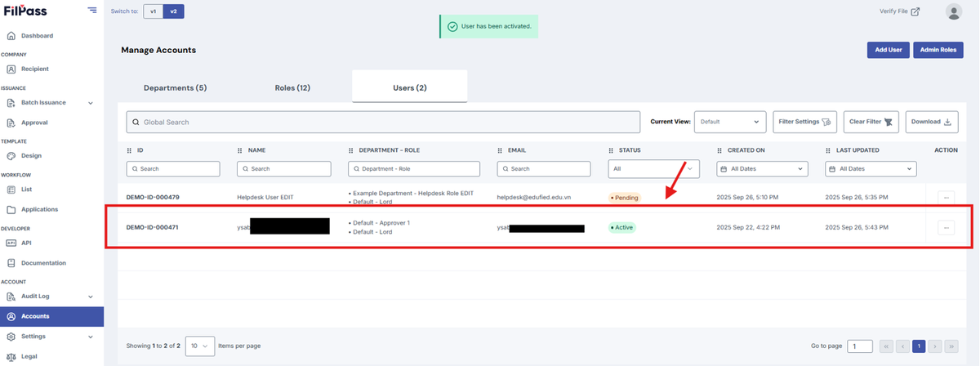
Task: Collapse the sidebar with the hamburger icon
Action: coord(91,10)
